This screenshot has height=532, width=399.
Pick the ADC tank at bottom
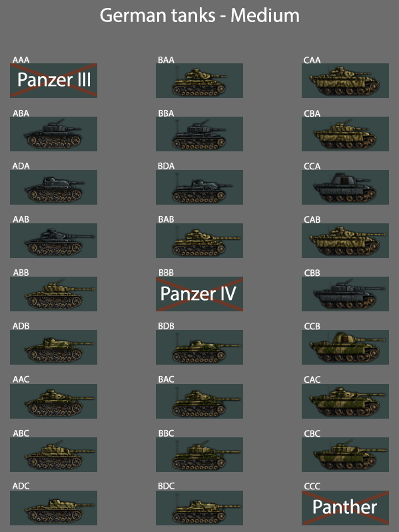53,507
